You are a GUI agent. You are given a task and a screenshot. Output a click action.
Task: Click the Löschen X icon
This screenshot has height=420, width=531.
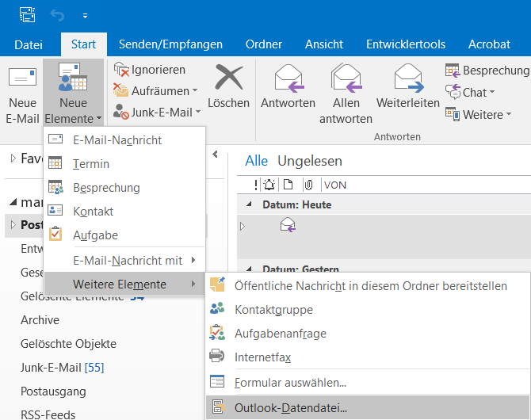coord(229,77)
